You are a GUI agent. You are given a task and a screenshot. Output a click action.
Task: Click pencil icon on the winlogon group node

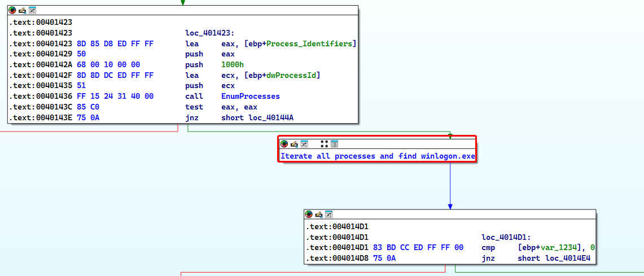tap(294, 144)
